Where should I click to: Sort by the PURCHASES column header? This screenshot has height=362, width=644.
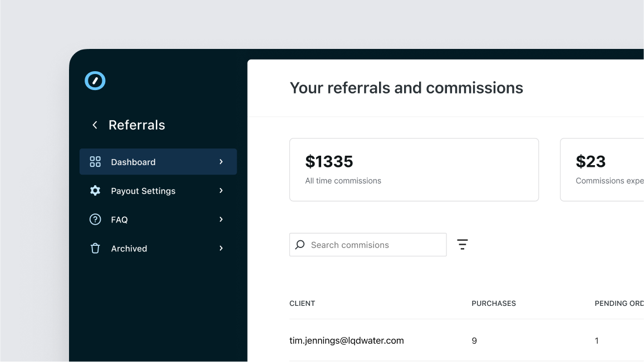(494, 303)
